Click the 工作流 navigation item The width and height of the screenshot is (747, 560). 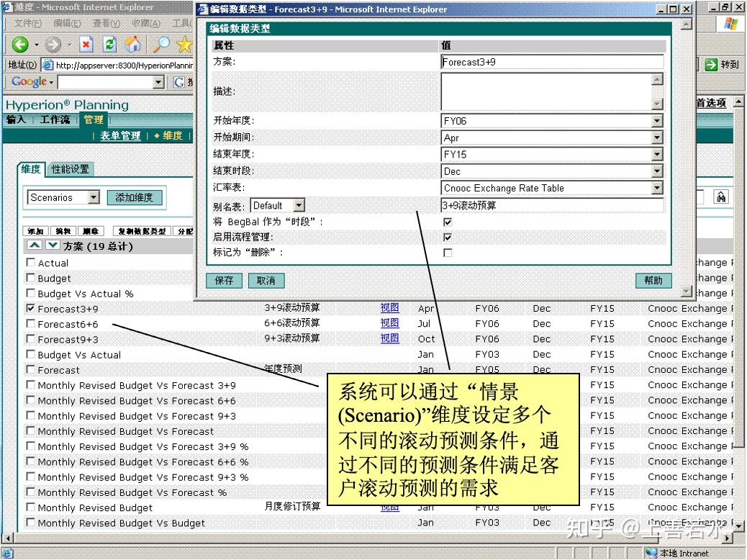[55, 119]
